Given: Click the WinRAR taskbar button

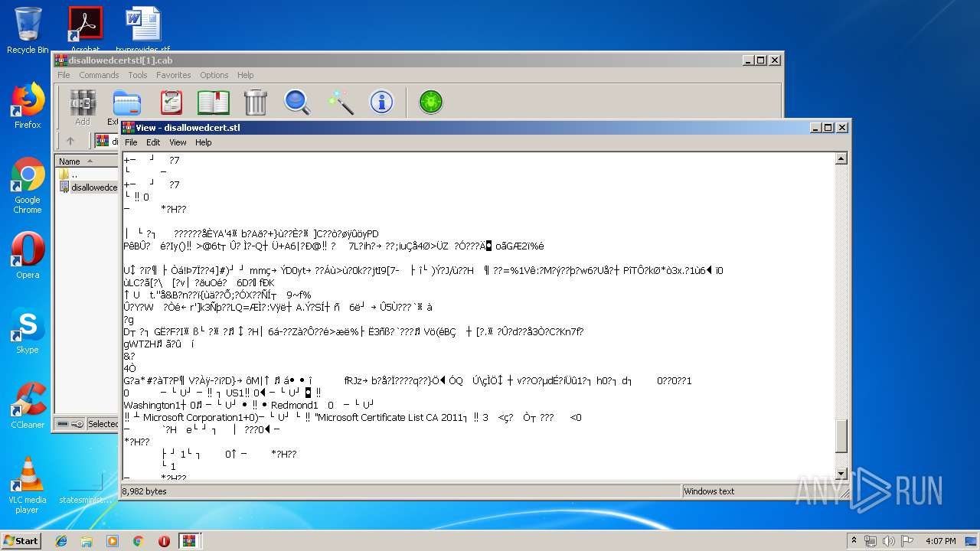Looking at the screenshot, I should click(189, 541).
